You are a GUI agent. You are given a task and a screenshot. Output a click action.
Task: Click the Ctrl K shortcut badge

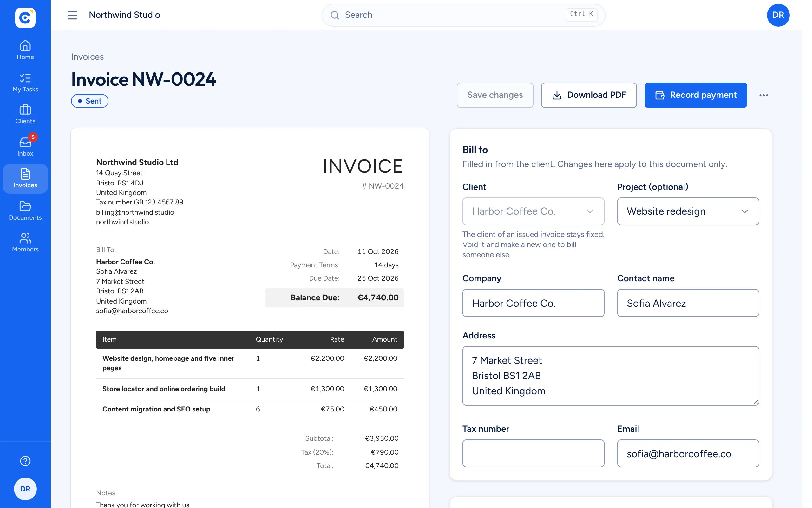(x=581, y=15)
